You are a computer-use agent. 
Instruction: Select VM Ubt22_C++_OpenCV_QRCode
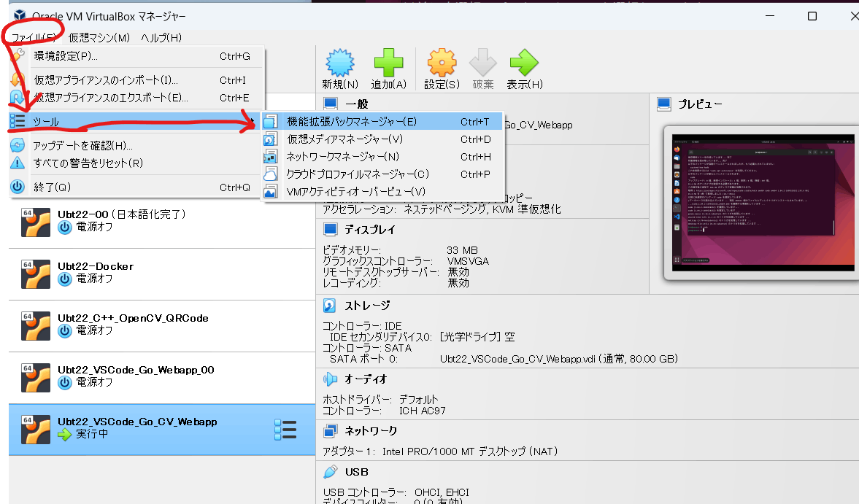[162, 326]
